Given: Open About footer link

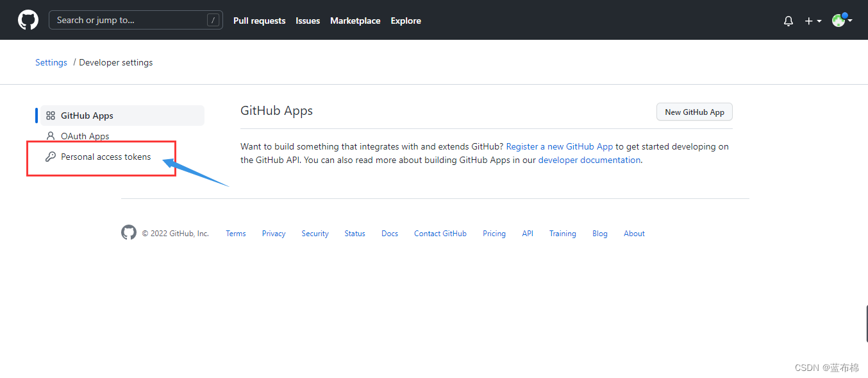Looking at the screenshot, I should 635,234.
